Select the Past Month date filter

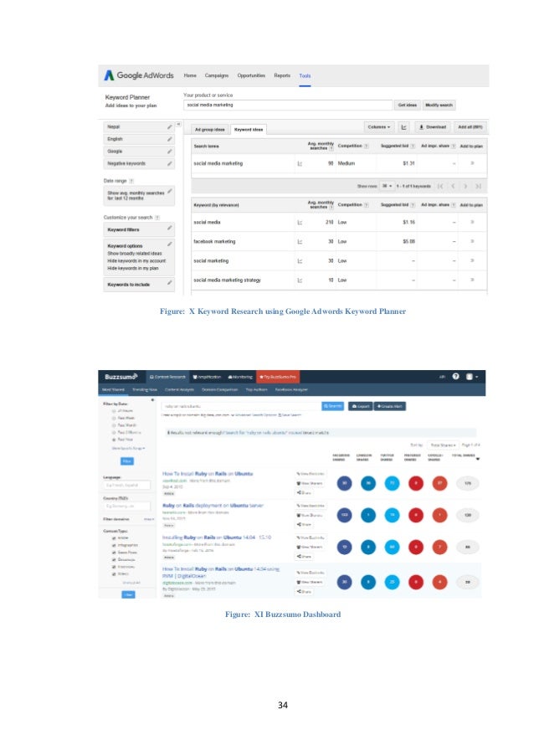click(114, 425)
